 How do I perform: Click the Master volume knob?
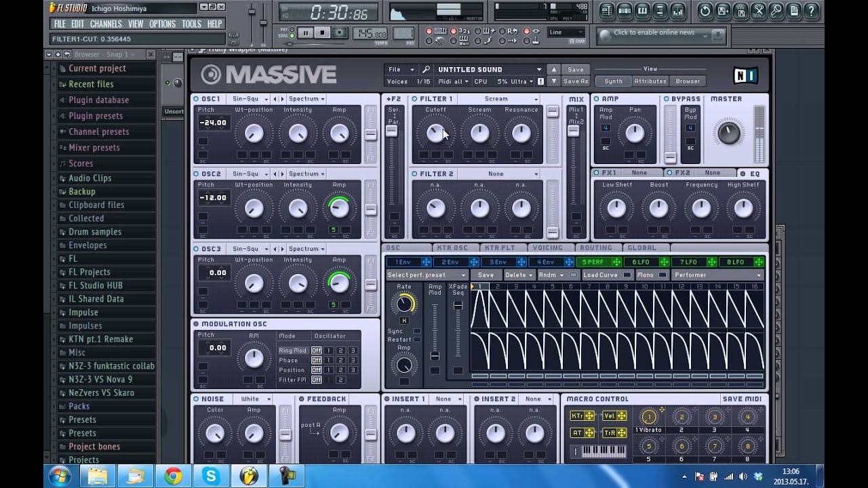point(729,133)
